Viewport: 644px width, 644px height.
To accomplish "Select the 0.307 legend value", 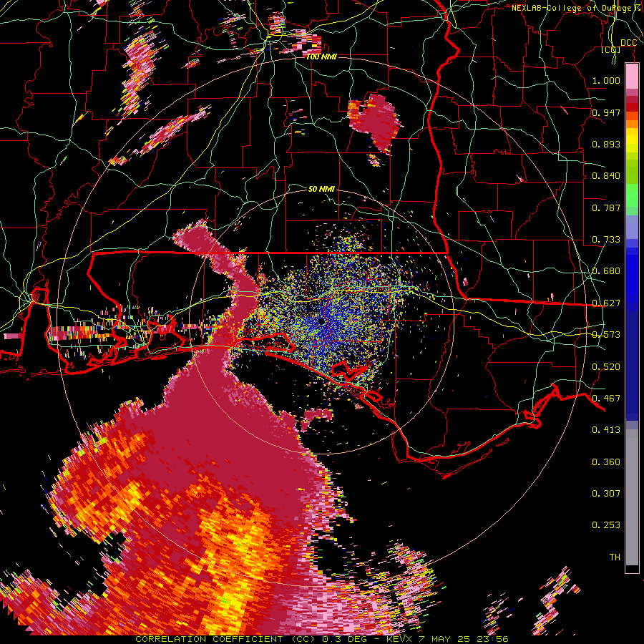I will tap(606, 494).
